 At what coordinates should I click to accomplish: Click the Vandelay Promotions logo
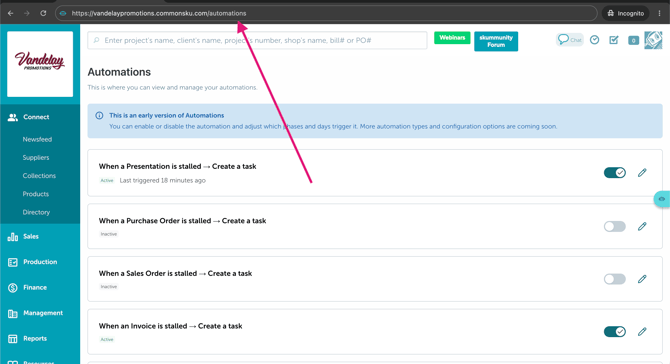(40, 64)
